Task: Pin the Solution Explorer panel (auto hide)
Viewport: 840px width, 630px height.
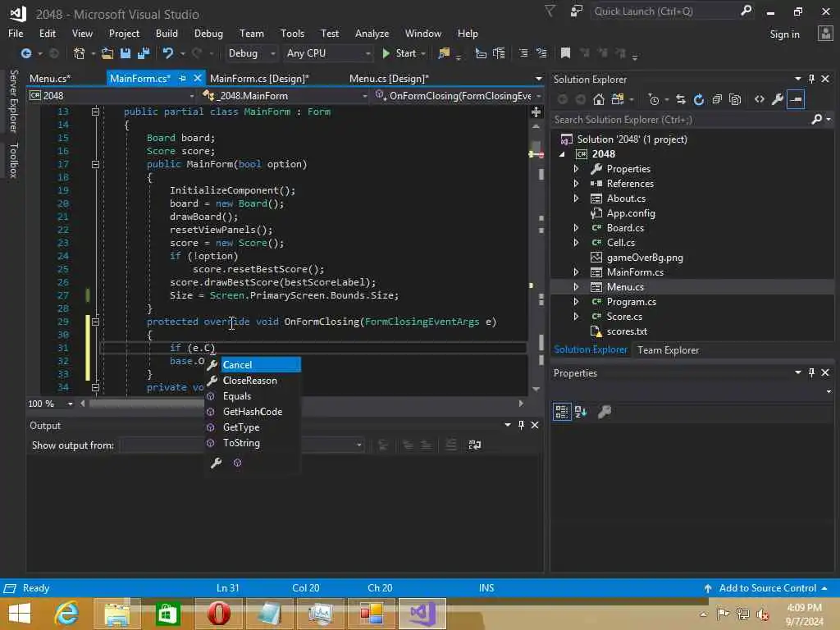Action: [811, 79]
